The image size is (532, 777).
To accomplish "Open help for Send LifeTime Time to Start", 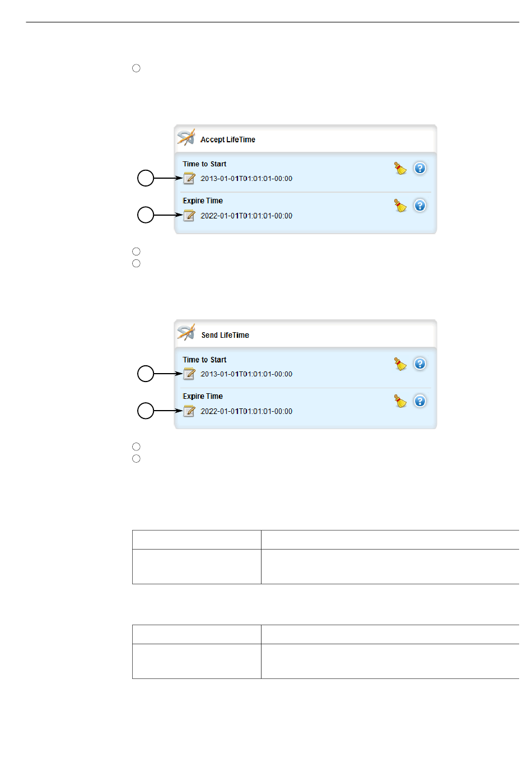I will click(x=420, y=364).
